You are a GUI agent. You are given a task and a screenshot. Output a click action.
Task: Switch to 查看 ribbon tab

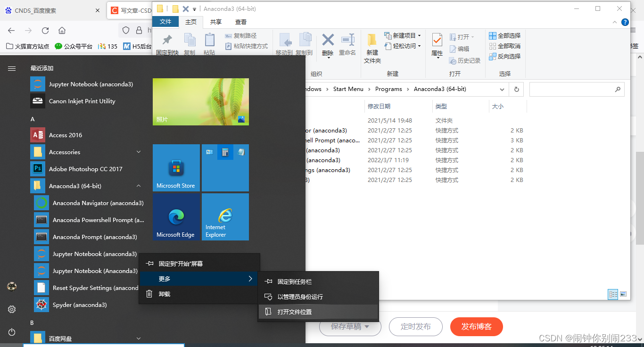241,22
